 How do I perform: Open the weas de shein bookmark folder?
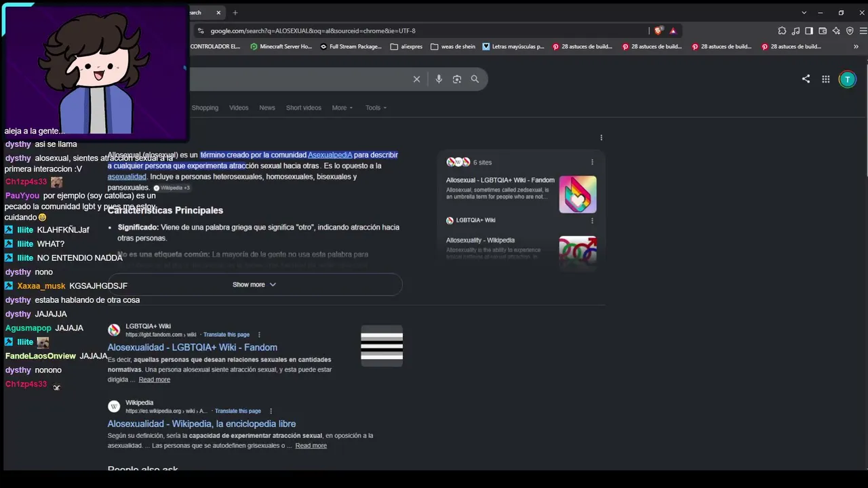453,47
